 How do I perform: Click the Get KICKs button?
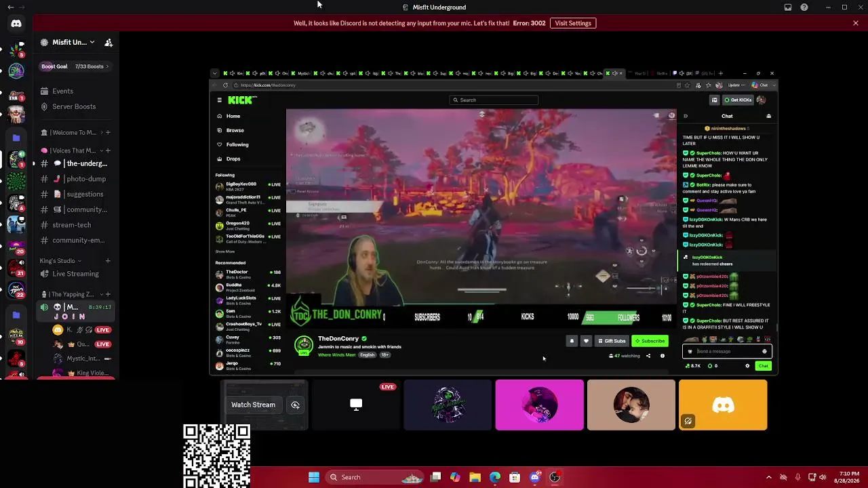pos(738,100)
